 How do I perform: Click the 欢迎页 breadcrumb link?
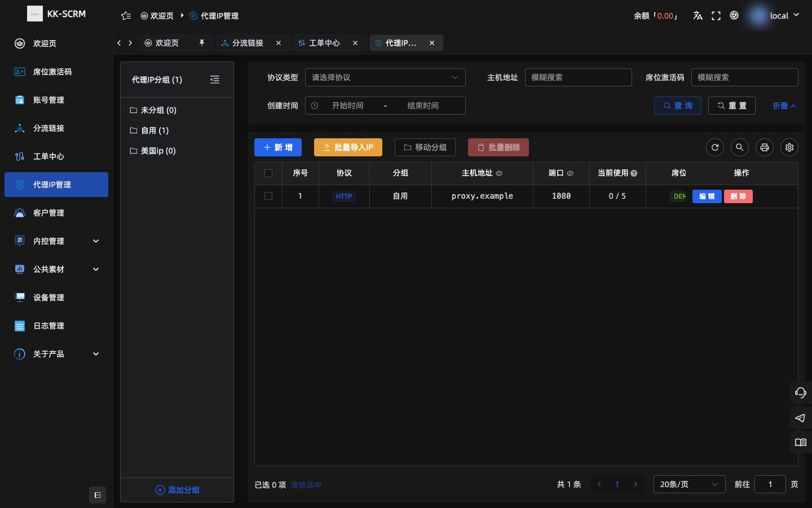157,16
